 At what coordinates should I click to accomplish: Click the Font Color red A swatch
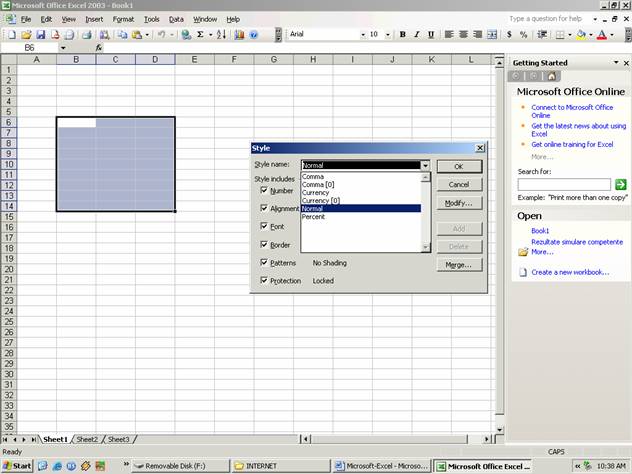click(602, 35)
